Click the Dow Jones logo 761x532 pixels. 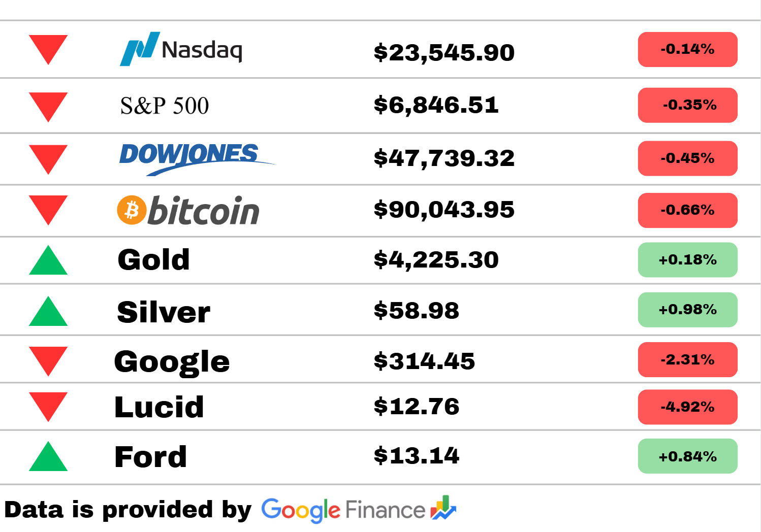tap(197, 159)
